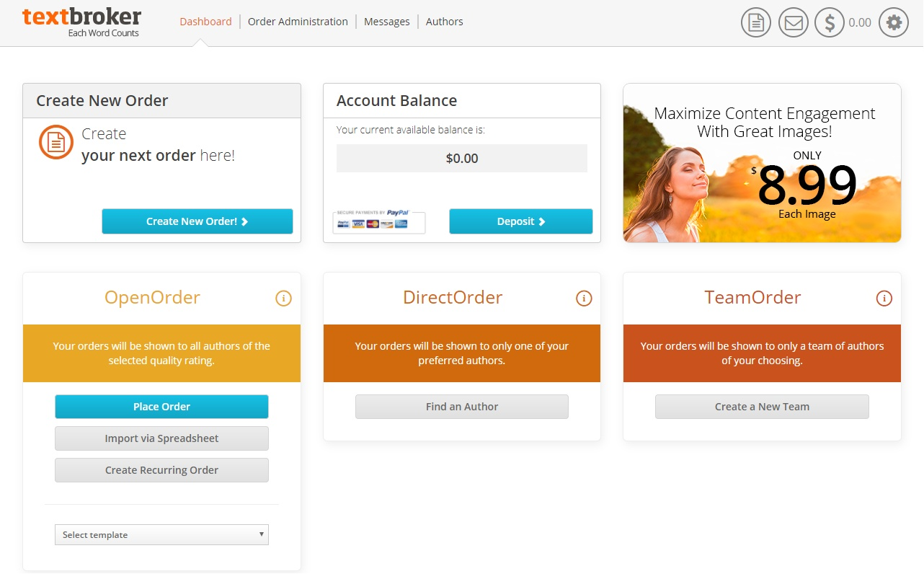Click the Find an Author button
The width and height of the screenshot is (924, 574).
(x=462, y=407)
